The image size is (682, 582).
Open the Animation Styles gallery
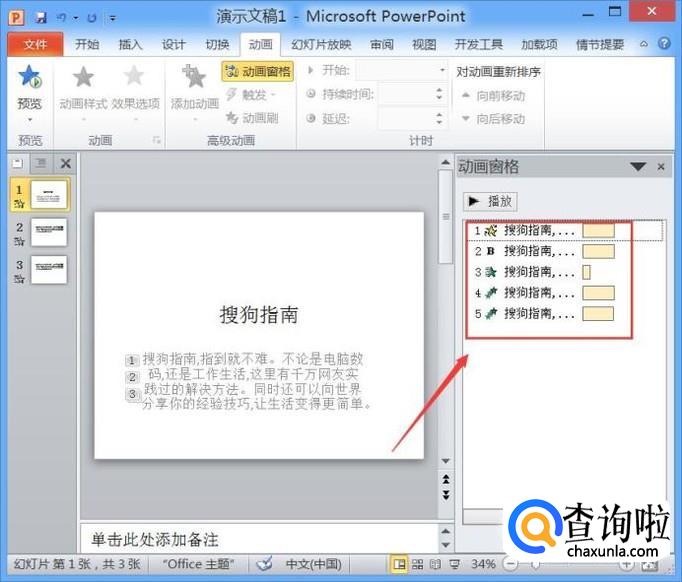tap(83, 90)
